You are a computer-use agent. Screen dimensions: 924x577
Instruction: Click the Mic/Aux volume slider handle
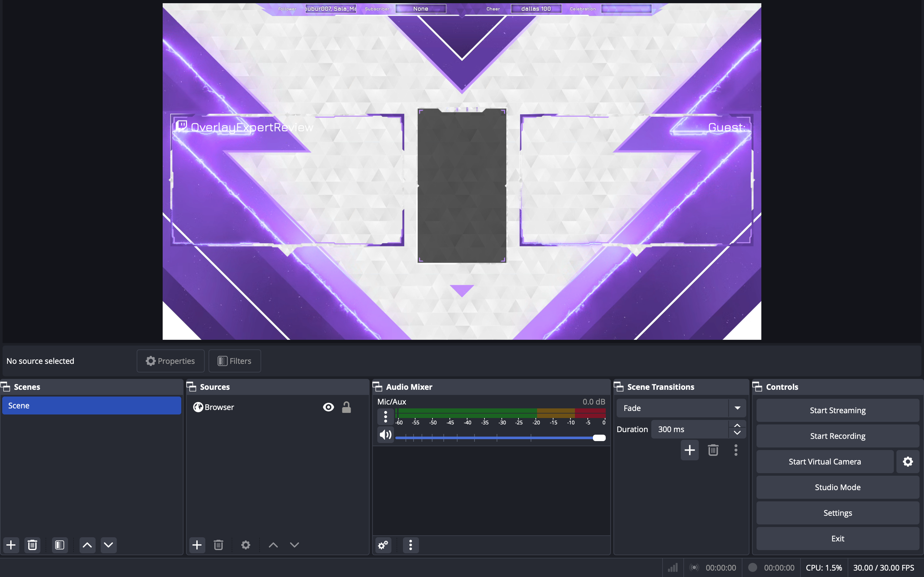pyautogui.click(x=599, y=438)
